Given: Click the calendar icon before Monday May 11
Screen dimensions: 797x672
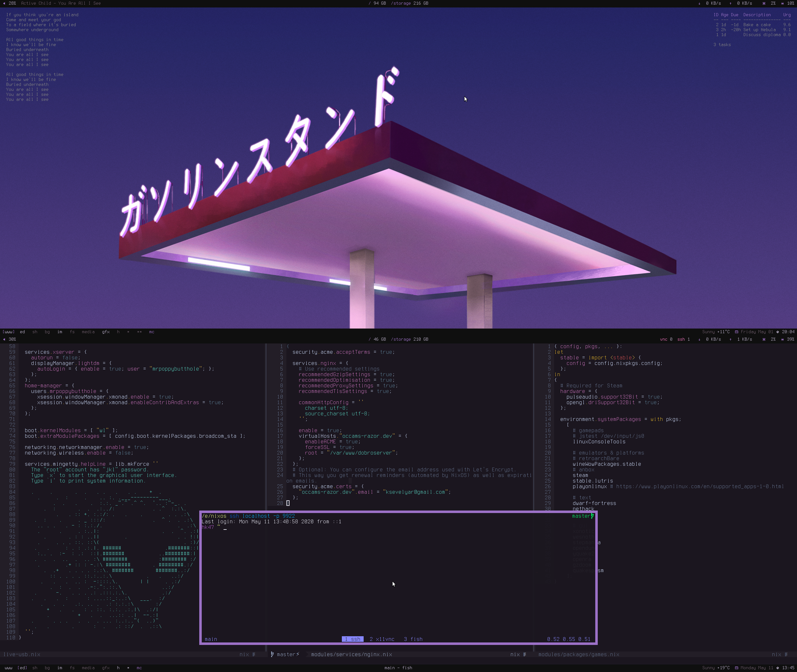Looking at the screenshot, I should (736, 668).
